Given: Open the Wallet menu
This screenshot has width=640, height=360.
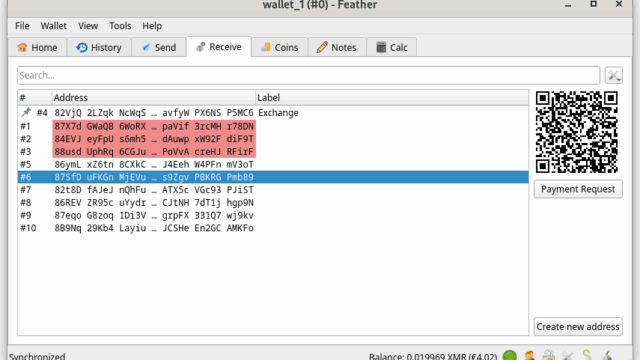Looking at the screenshot, I should [x=53, y=26].
